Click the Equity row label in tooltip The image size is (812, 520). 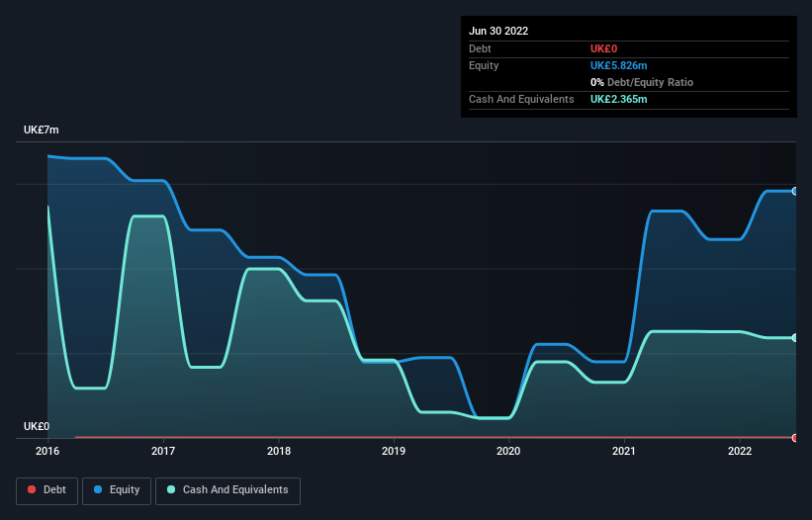point(484,65)
